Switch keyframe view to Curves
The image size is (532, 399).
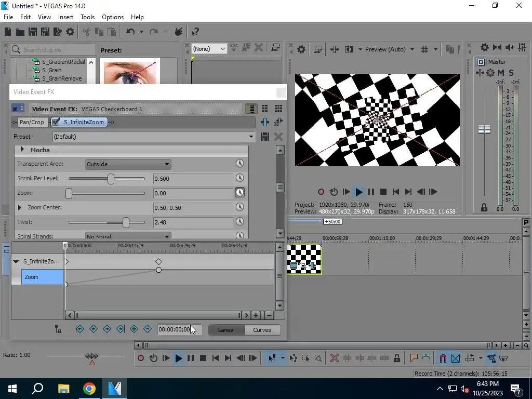coord(262,330)
